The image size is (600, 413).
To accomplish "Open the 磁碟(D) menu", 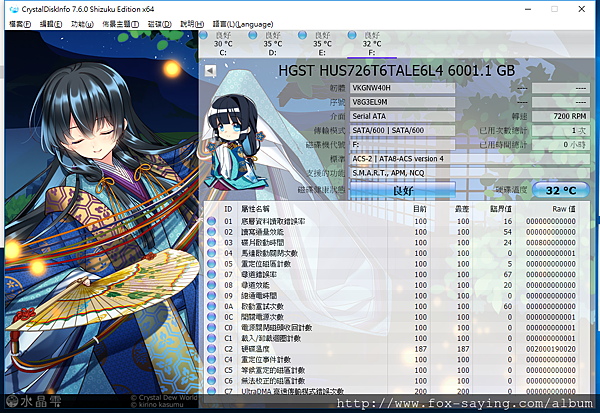I will (160, 24).
